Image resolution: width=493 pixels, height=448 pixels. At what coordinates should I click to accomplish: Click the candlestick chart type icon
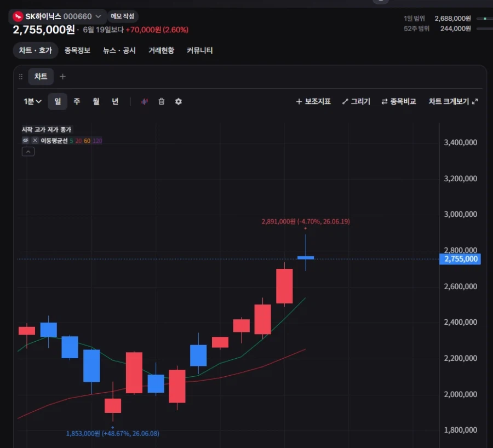tap(144, 101)
